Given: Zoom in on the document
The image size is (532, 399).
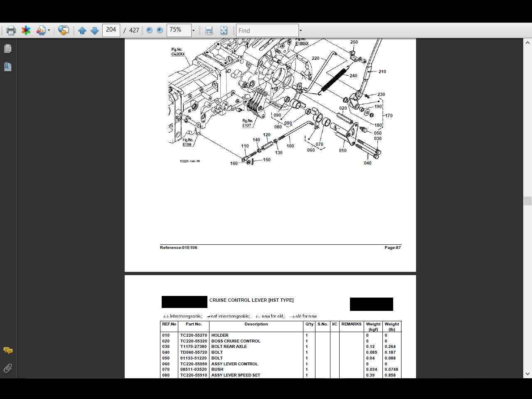Looking at the screenshot, I should 160,30.
